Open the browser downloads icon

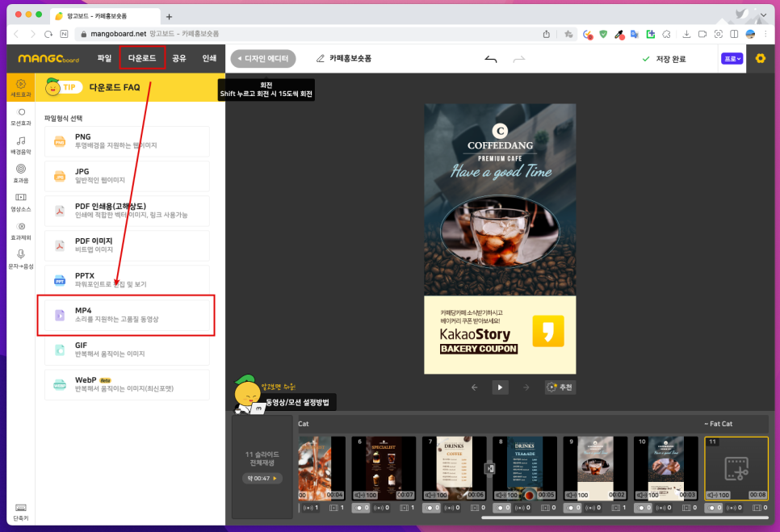686,34
